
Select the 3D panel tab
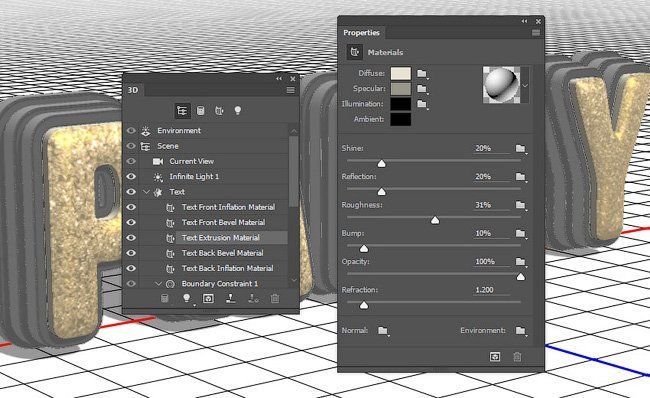click(133, 90)
